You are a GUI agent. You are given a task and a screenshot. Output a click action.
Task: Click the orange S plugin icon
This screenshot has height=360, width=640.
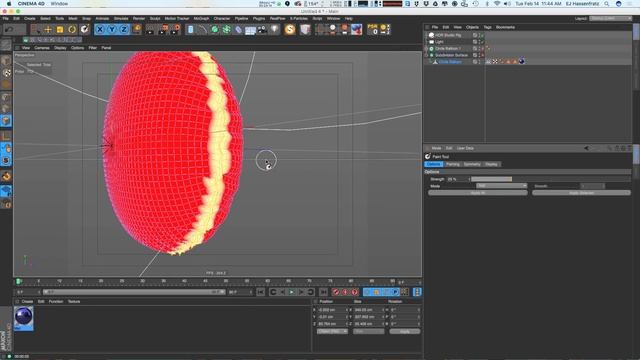tap(290, 29)
